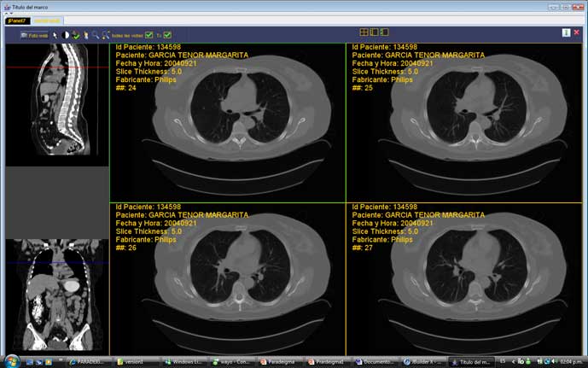Open the Windows Start button
588x368 pixels.
(x=11, y=360)
